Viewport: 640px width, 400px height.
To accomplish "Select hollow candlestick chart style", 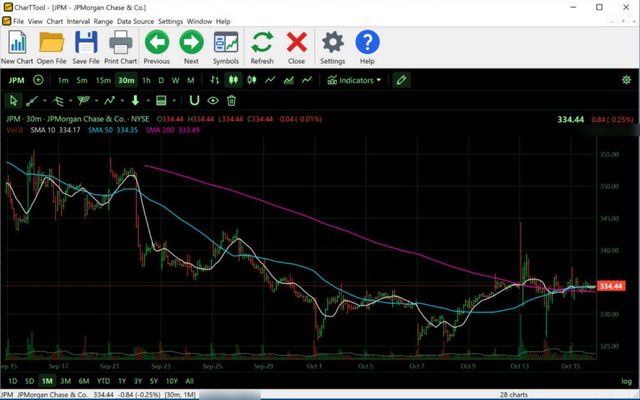I will 251,80.
